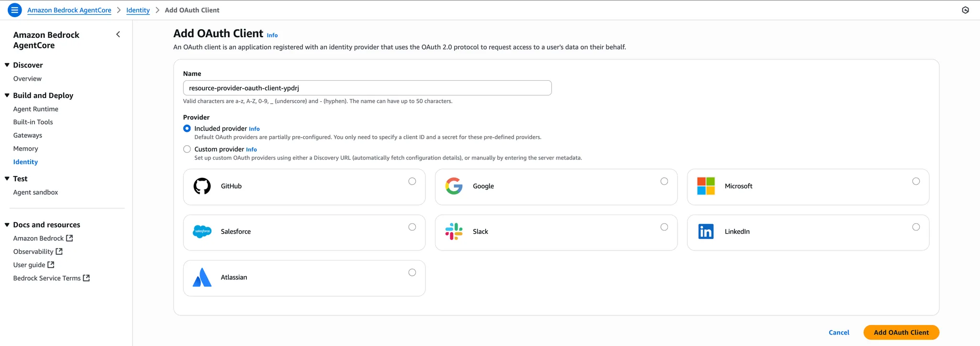Go to Gateways in the sidebar
This screenshot has width=980, height=346.
[28, 136]
